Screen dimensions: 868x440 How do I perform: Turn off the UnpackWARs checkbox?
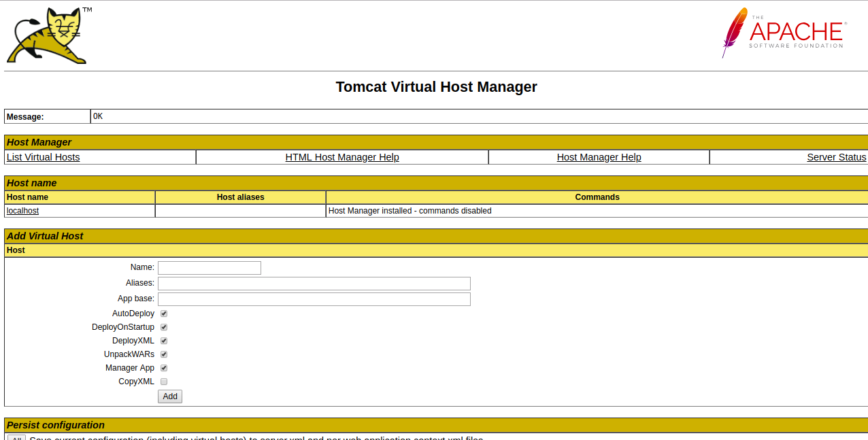[x=164, y=354]
